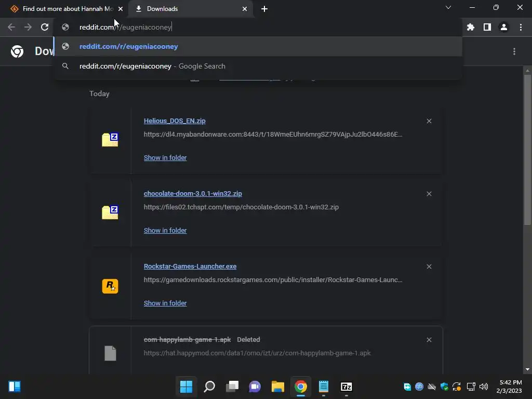Click the hat.happymod.com source URL

(257, 353)
